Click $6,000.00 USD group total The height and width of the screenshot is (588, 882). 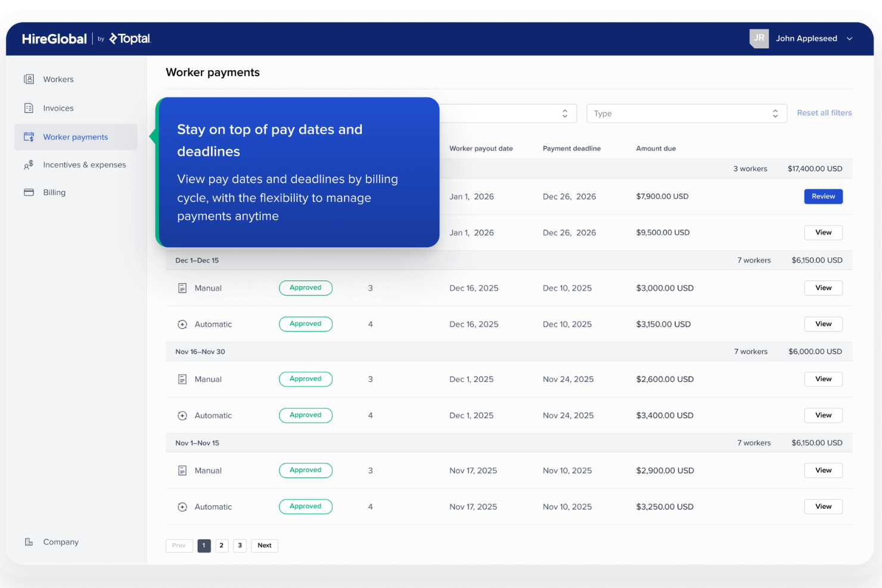(815, 351)
